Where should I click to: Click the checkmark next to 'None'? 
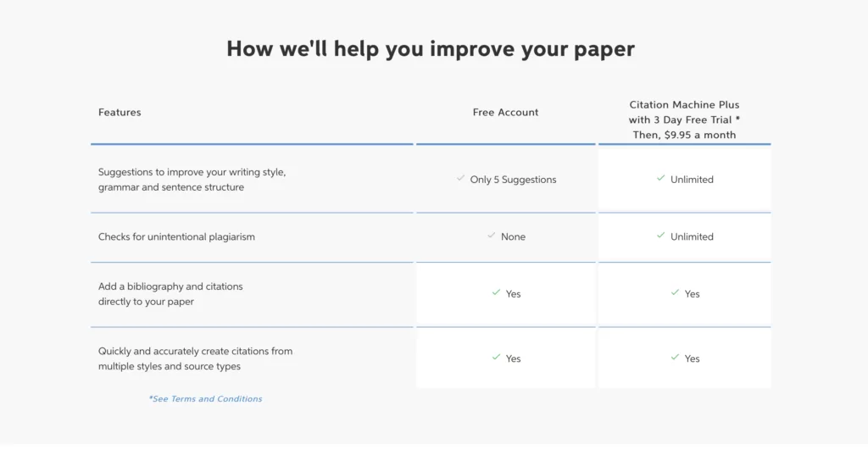491,236
